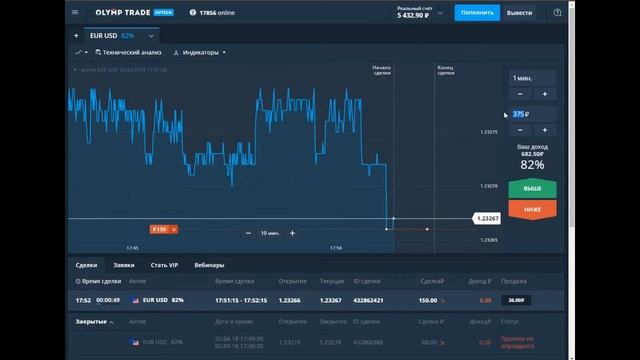Decrease trade amount with minus

(x=520, y=130)
